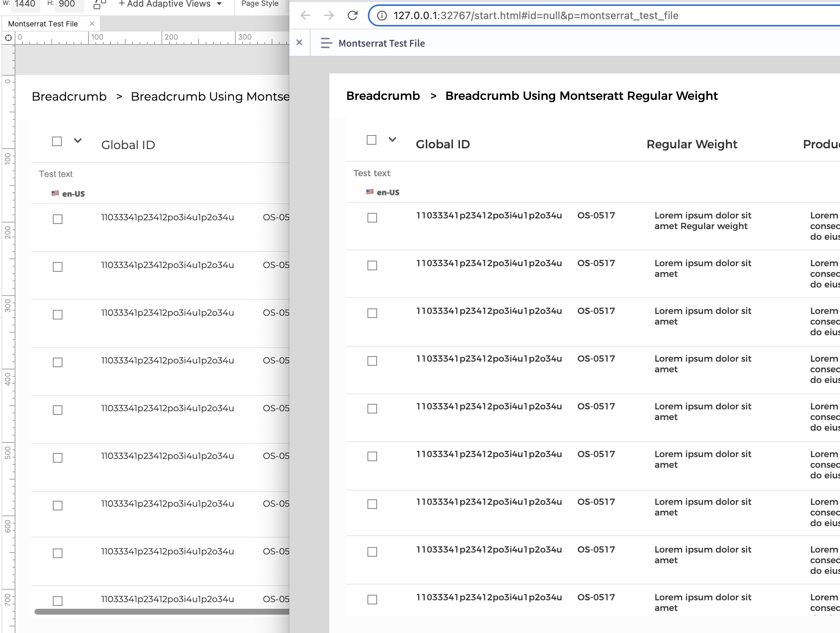
Task: Toggle the select-all checkbox in the preview header
Action: click(x=371, y=140)
